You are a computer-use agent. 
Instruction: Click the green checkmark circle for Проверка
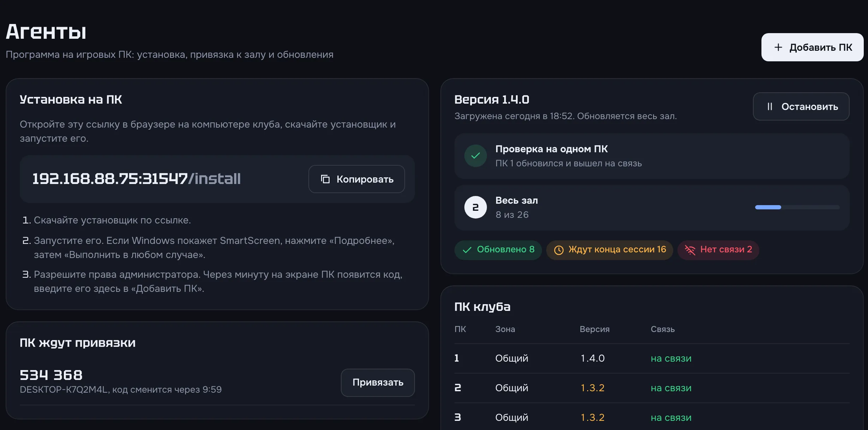click(476, 156)
